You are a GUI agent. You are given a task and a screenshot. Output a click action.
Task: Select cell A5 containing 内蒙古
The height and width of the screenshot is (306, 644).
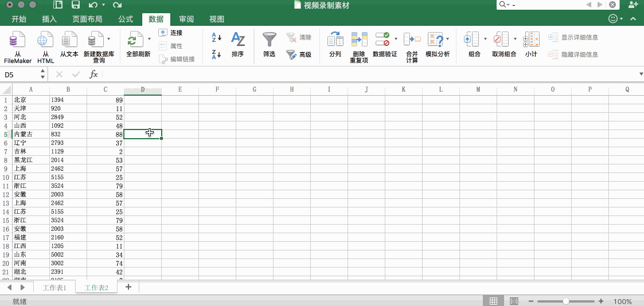[x=31, y=134]
